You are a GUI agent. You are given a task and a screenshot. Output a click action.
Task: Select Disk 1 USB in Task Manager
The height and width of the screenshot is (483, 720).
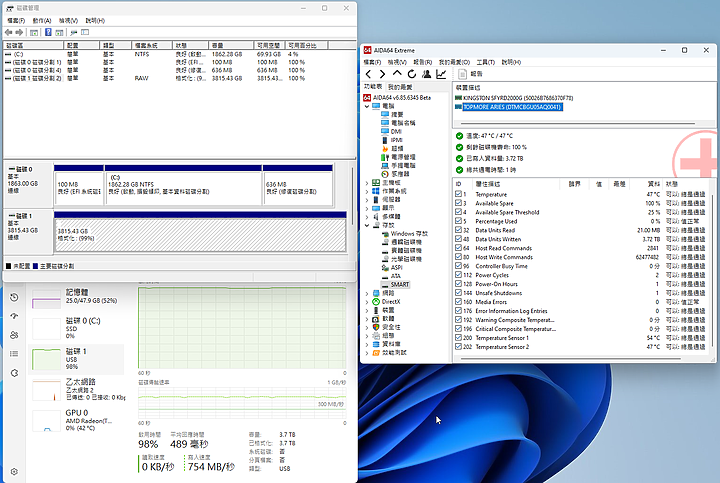pos(77,359)
